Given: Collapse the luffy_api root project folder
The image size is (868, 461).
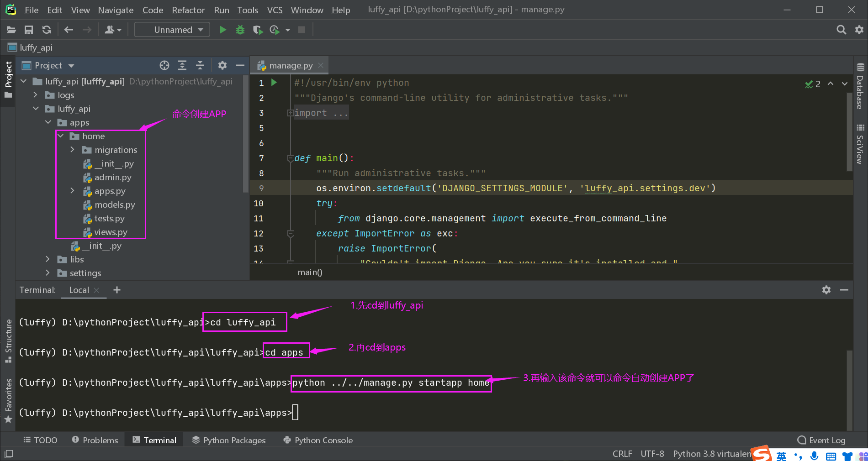Looking at the screenshot, I should 24,81.
